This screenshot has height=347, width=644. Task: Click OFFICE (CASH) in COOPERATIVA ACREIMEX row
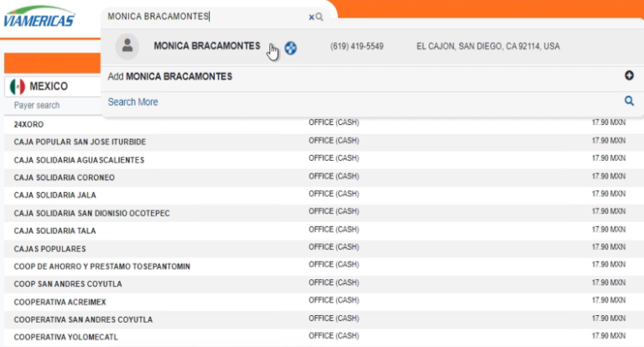pyautogui.click(x=334, y=301)
